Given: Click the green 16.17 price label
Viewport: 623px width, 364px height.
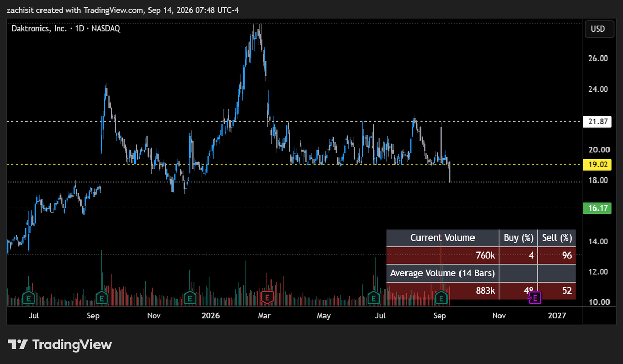Looking at the screenshot, I should (598, 208).
